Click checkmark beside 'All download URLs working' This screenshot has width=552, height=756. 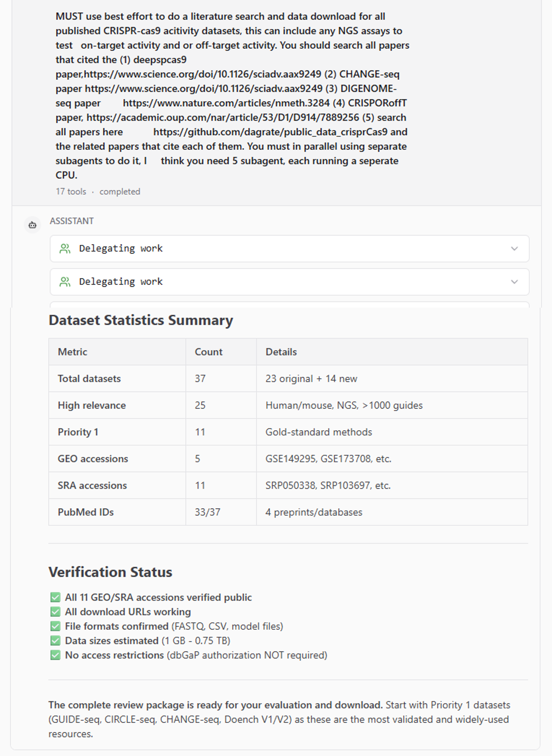coord(55,612)
